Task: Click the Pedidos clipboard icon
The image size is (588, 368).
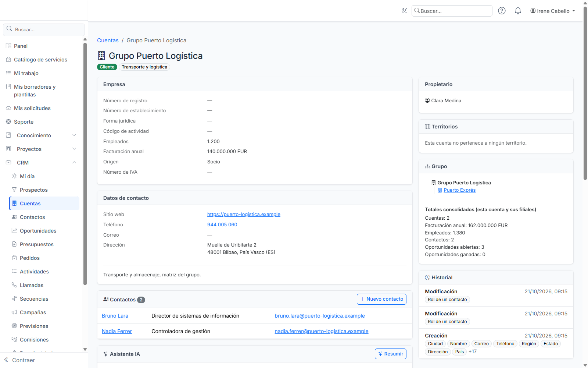Action: [x=14, y=258]
